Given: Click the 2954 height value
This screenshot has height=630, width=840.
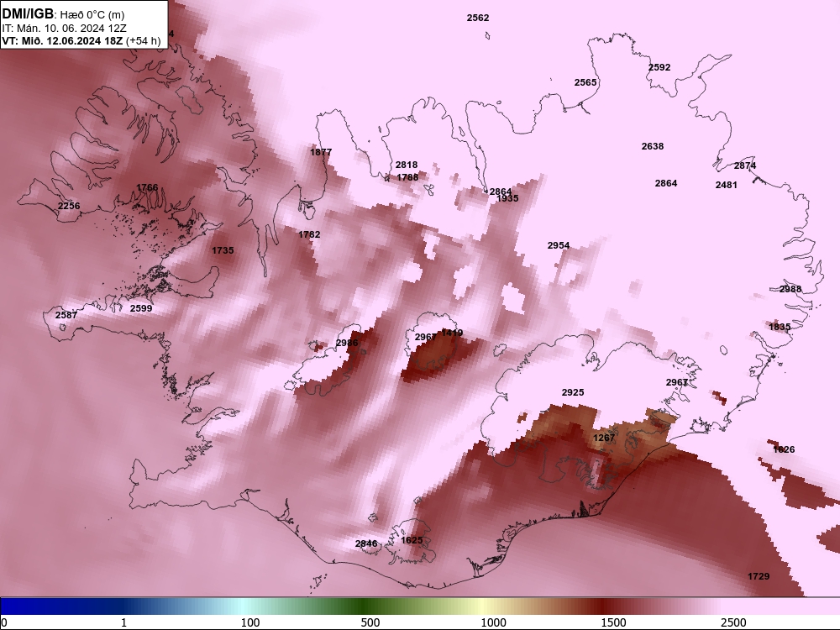Looking at the screenshot, I should tap(559, 245).
